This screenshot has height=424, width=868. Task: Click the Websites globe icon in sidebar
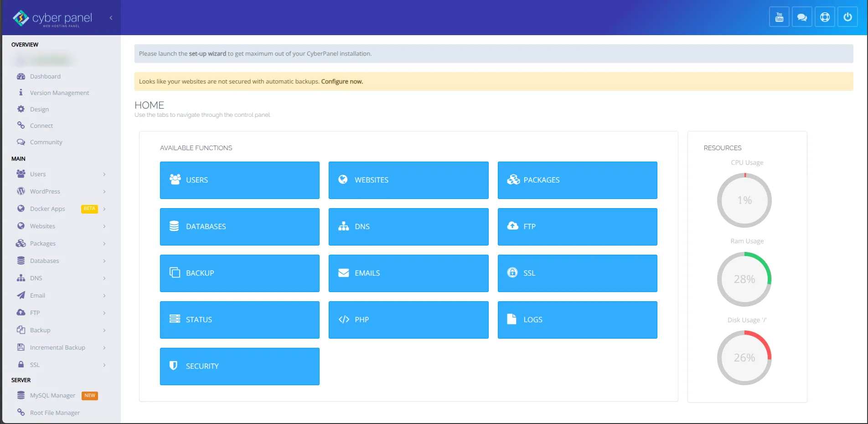[21, 226]
